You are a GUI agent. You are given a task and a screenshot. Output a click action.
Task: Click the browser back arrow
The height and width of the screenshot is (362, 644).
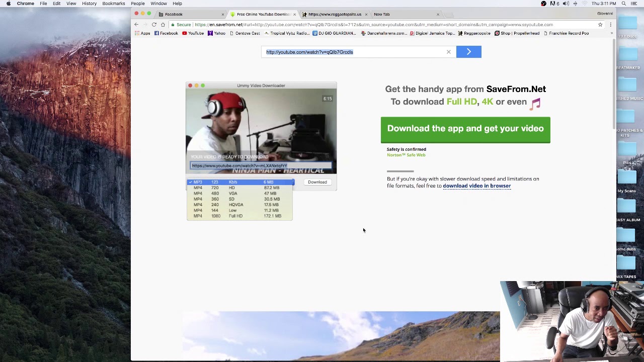tap(136, 25)
